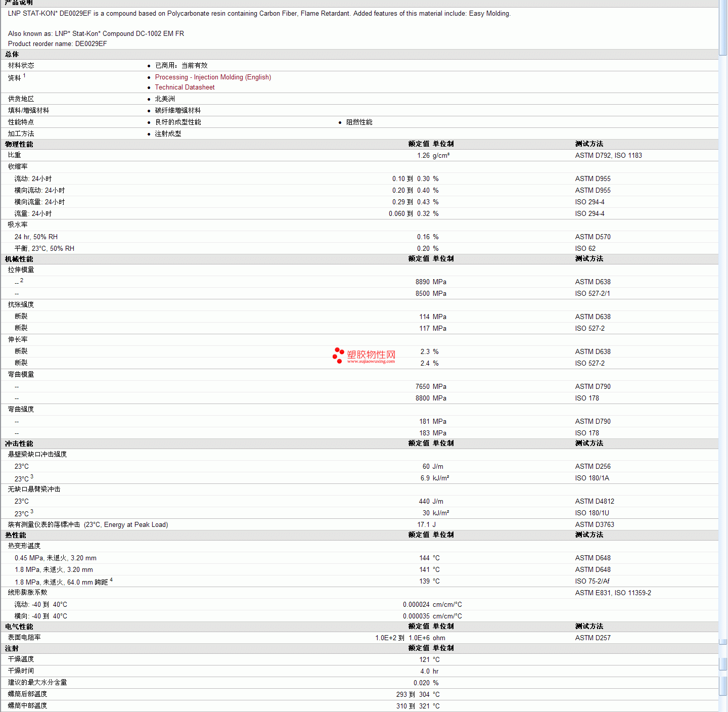Select the 表面电阻率 property label
728x712 pixels.
(24, 638)
